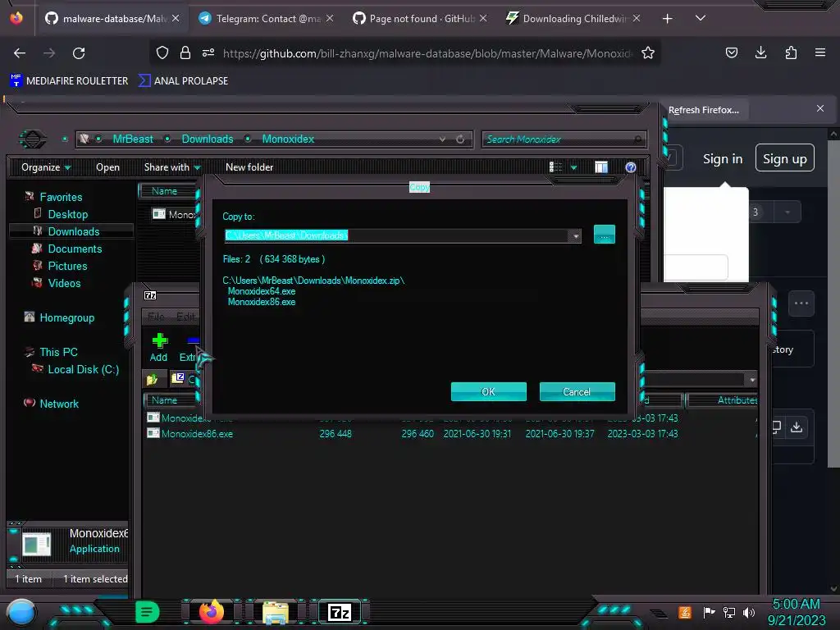Click the tracking protection shield icon
The height and width of the screenshot is (630, 840).
pos(162,52)
